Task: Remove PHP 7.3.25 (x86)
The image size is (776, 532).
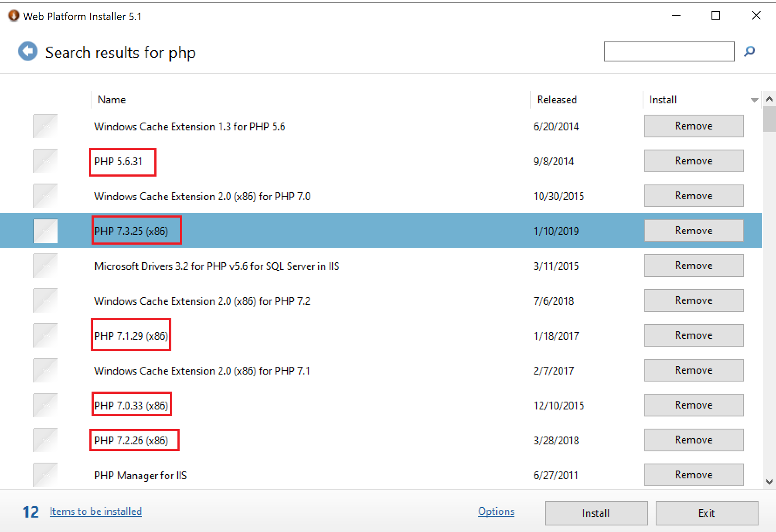Action: coord(694,231)
